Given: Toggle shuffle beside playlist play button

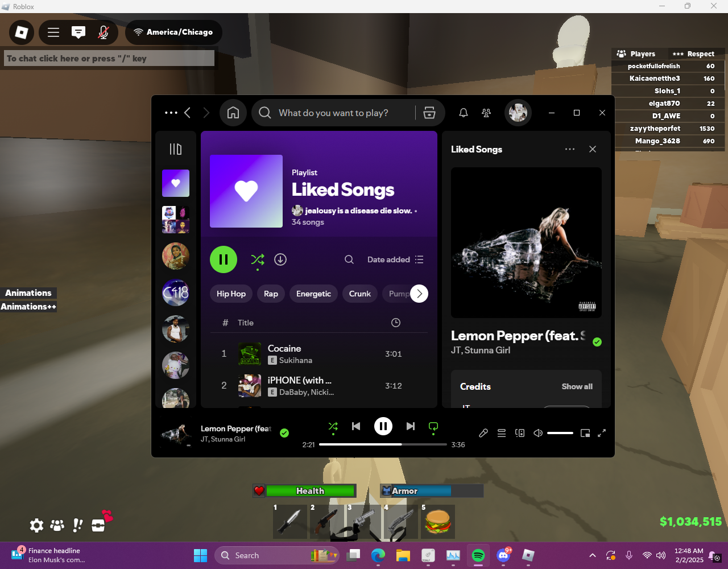Looking at the screenshot, I should 258,260.
